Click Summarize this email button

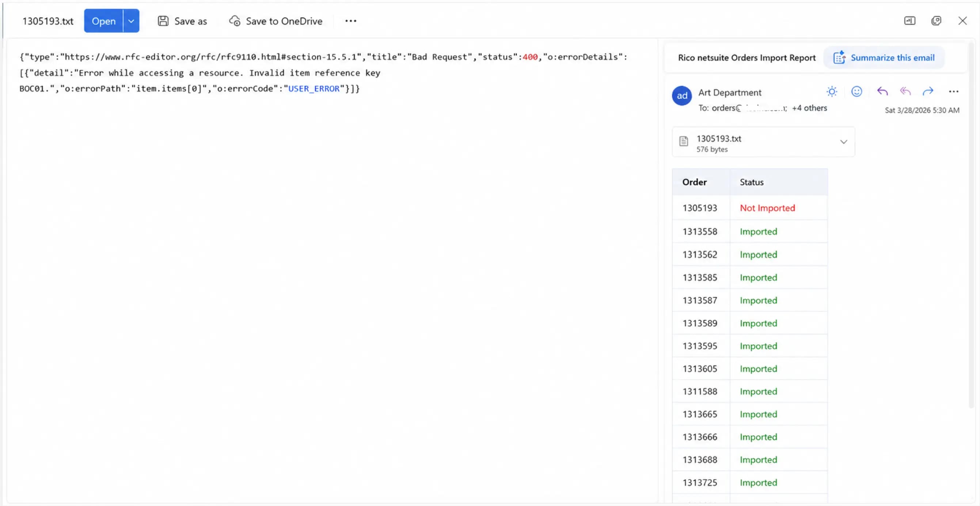click(884, 57)
